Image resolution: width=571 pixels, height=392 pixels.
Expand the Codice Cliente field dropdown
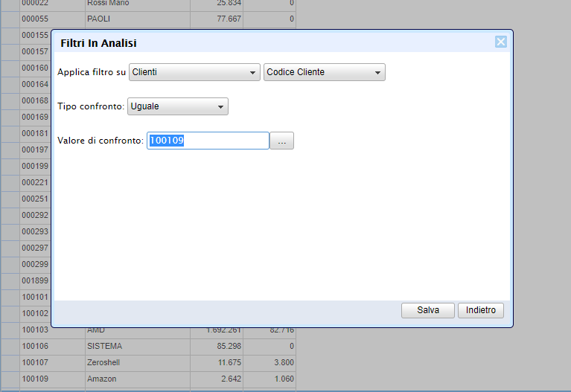point(324,72)
